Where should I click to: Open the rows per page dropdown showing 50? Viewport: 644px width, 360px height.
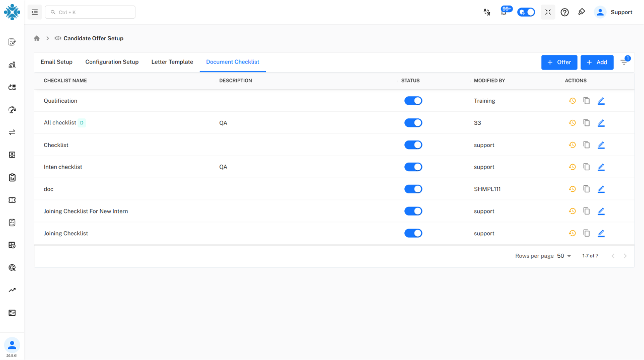coord(564,256)
